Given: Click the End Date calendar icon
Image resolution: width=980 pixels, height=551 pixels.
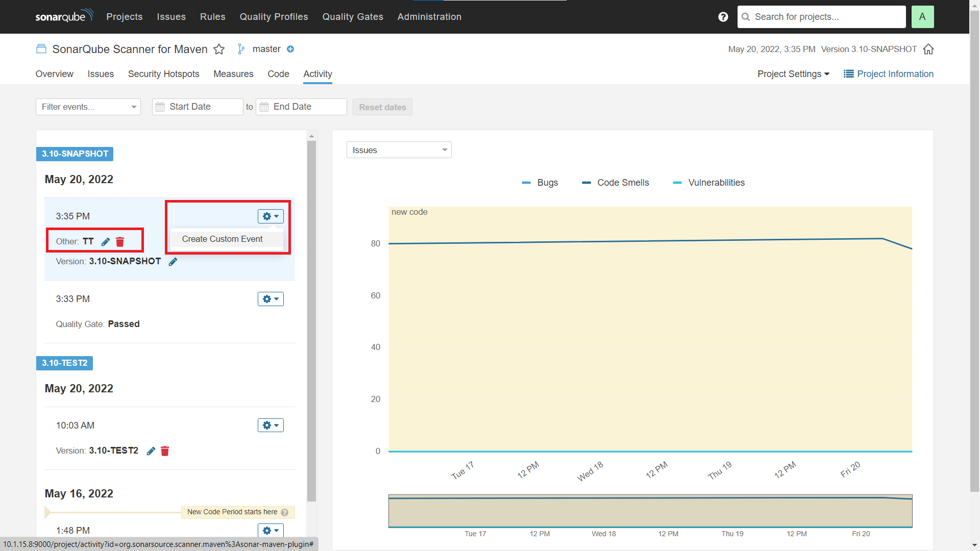Looking at the screenshot, I should [264, 107].
